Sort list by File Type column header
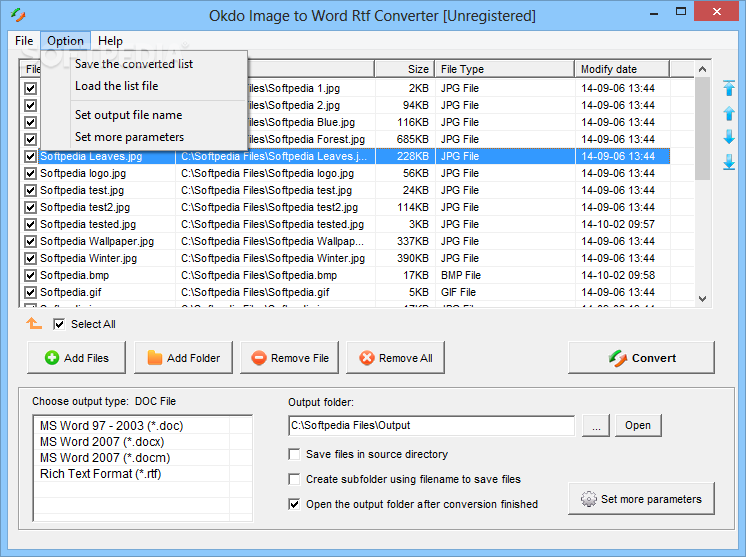This screenshot has width=746, height=557. 504,69
